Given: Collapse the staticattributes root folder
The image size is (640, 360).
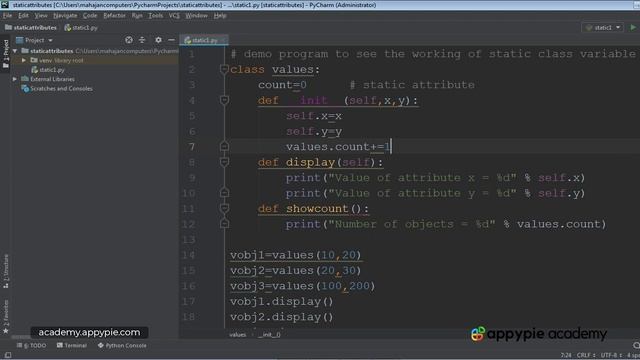Looking at the screenshot, I should coord(15,51).
